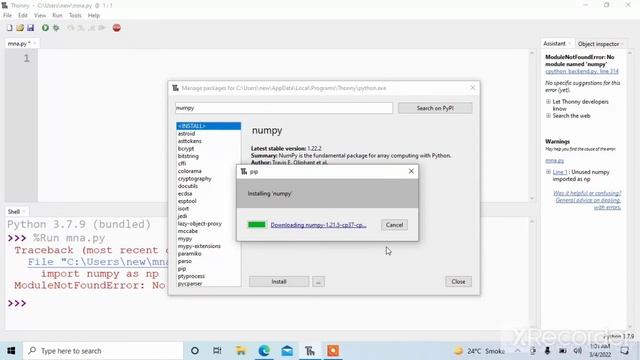Switch to the Object inspector tab
This screenshot has width=640, height=360.
[598, 44]
